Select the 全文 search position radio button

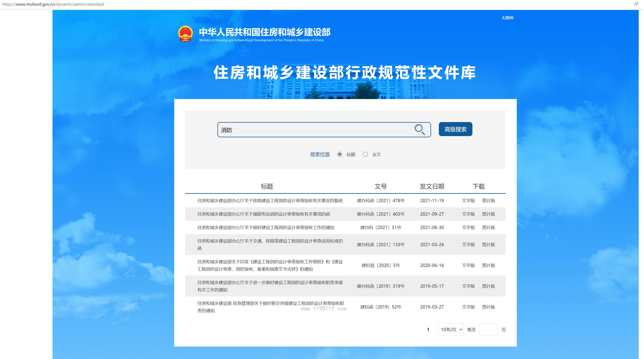(x=365, y=154)
